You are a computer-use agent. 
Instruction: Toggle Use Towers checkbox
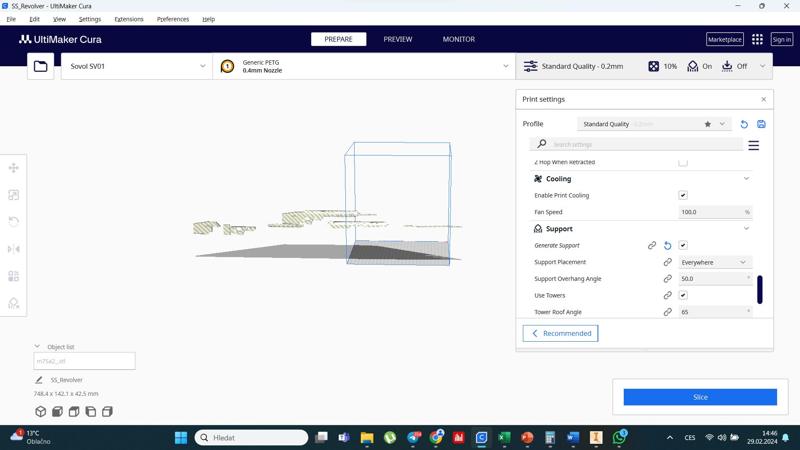pyautogui.click(x=683, y=295)
